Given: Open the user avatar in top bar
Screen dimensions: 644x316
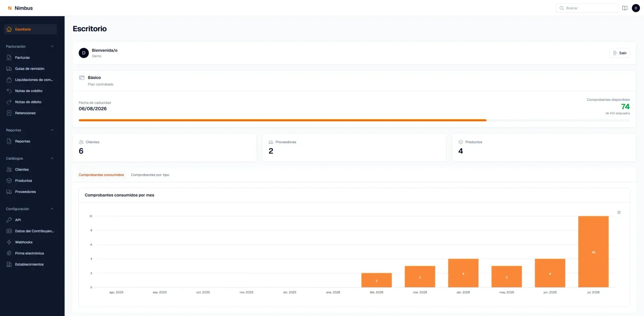Looking at the screenshot, I should click(636, 8).
